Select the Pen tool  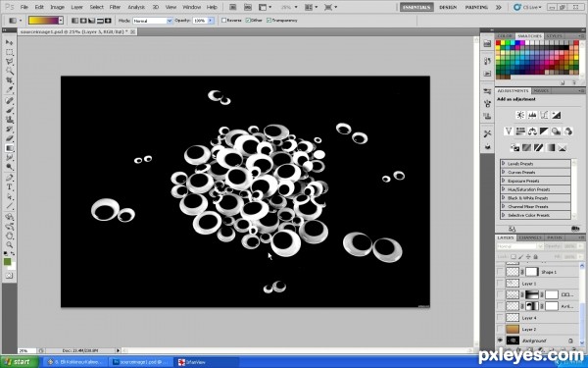coord(10,178)
